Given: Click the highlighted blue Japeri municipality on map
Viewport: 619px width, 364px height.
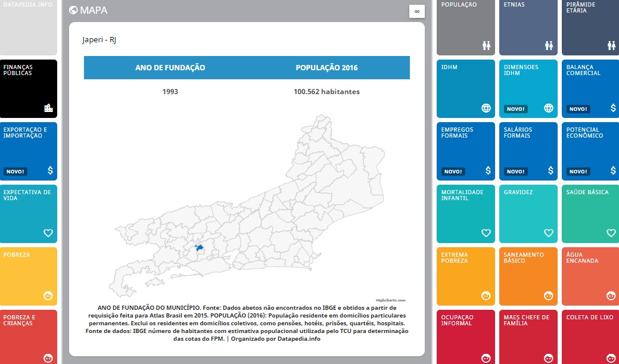Looking at the screenshot, I should pos(200,247).
